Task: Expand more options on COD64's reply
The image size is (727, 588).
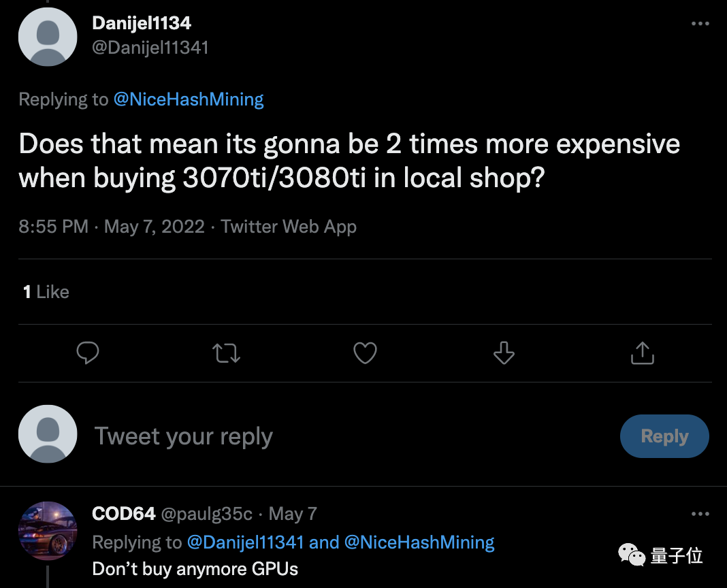Action: point(700,514)
